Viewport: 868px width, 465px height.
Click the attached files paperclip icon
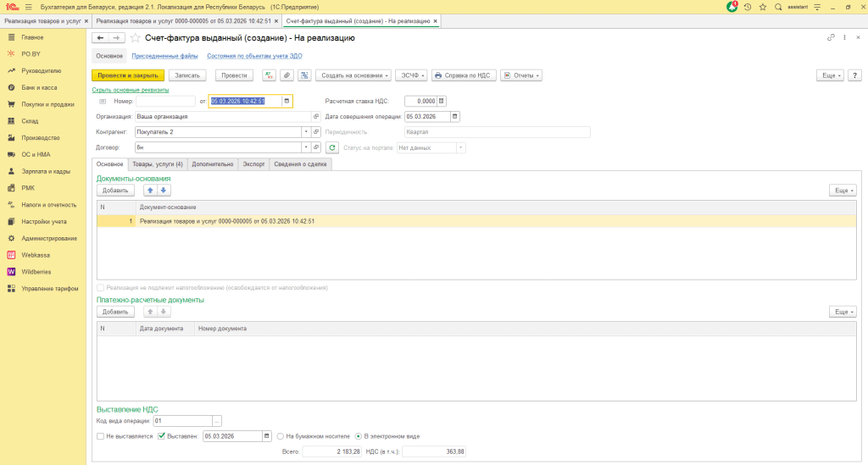pos(287,75)
